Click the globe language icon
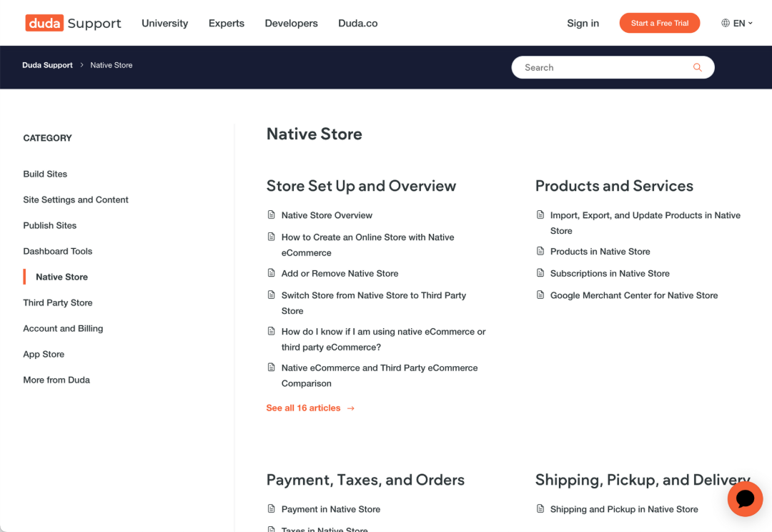Viewport: 772px width, 532px height. pos(726,23)
